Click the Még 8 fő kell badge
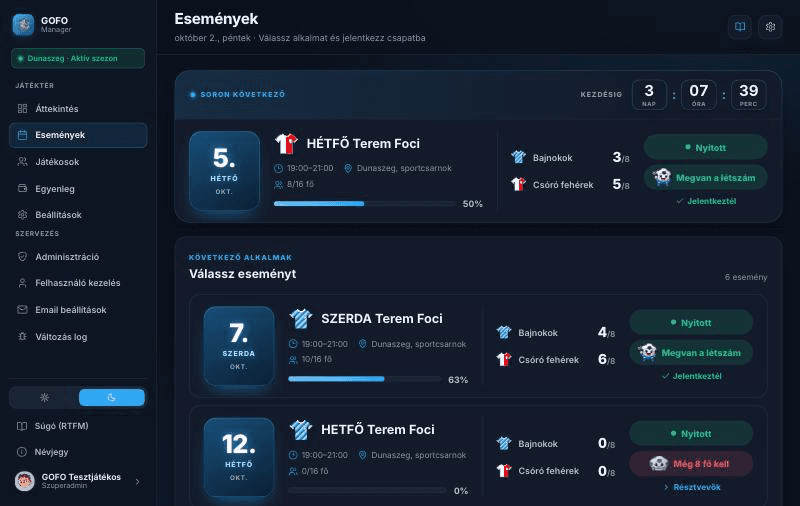 [691, 464]
